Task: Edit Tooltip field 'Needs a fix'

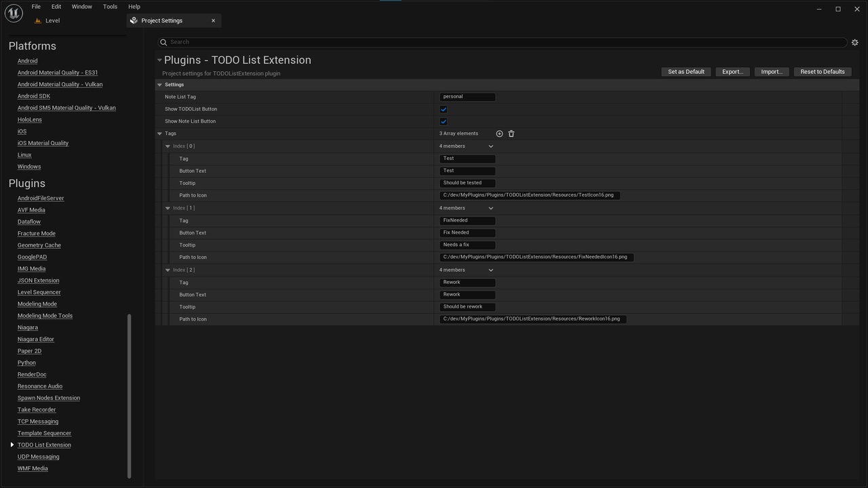Action: 467,245
